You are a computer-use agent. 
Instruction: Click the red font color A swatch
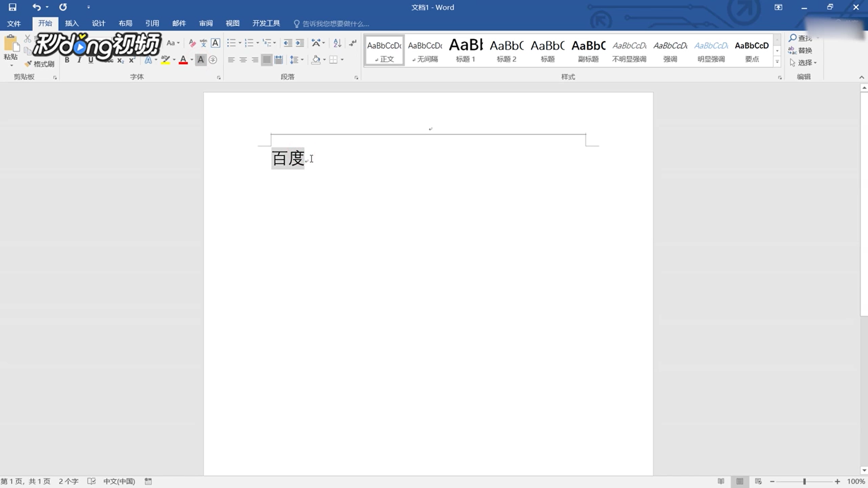(183, 60)
